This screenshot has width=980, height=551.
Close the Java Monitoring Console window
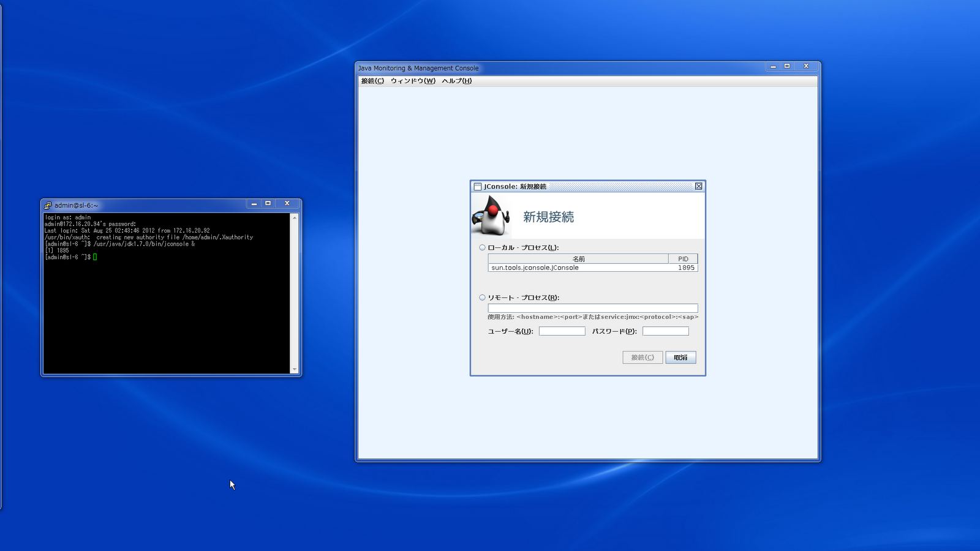tap(806, 66)
